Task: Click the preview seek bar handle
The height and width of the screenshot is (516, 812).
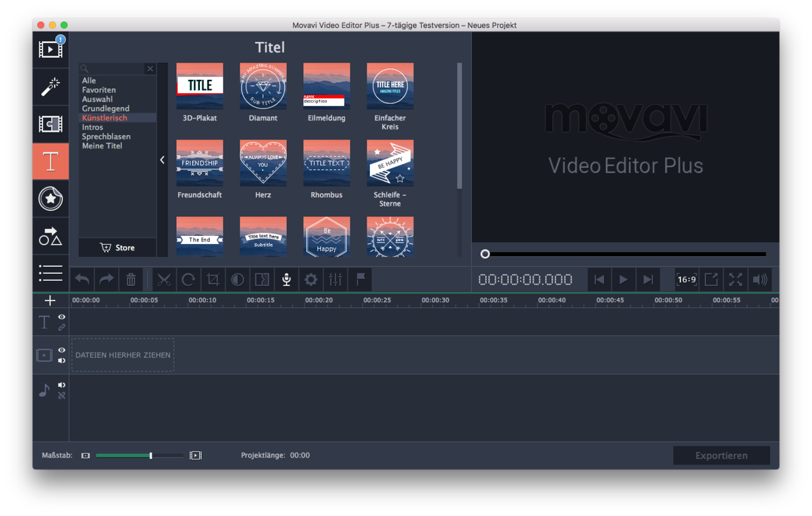Action: coord(485,254)
